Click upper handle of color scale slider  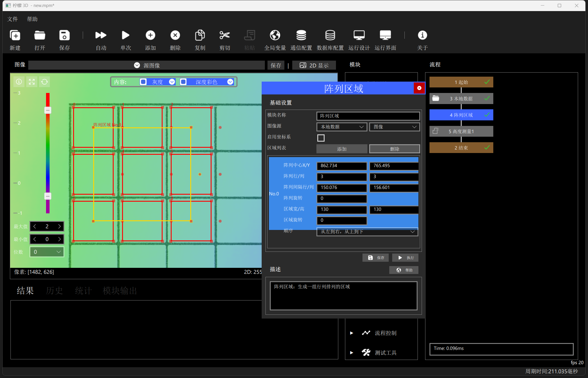tap(48, 110)
